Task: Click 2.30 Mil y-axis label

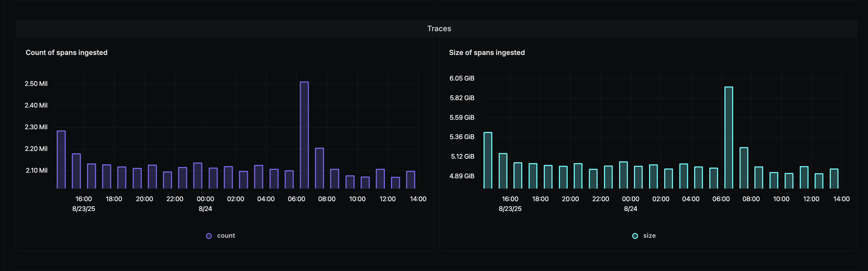Action: pos(36,127)
